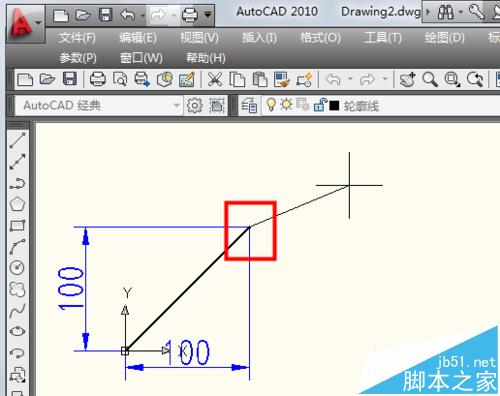Click Plot Preview in the standard toolbar
This screenshot has height=396, width=500.
tap(120, 80)
